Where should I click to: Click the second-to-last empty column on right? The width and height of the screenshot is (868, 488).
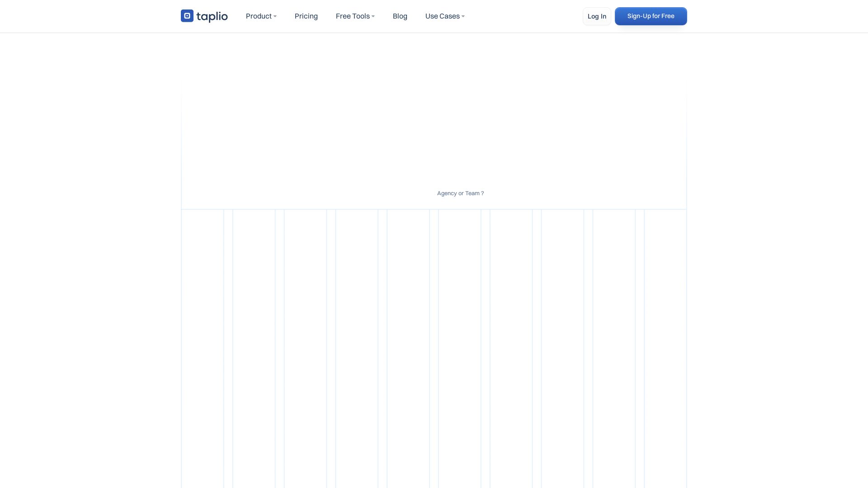click(614, 348)
